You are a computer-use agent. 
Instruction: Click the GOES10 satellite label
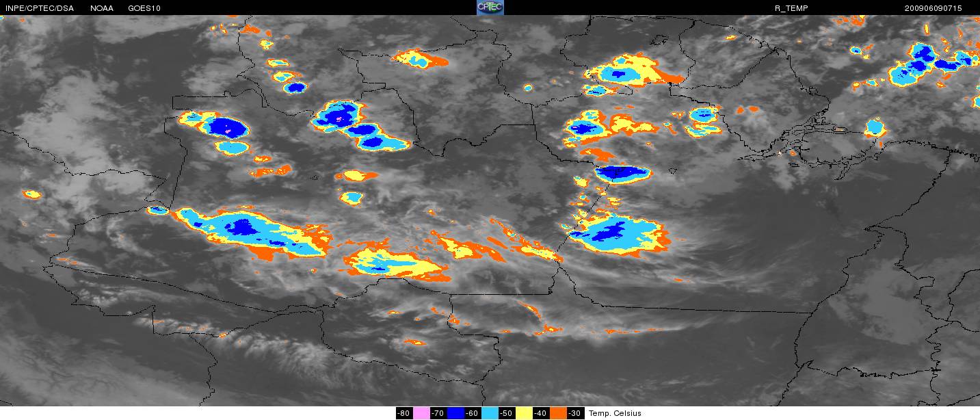tap(146, 8)
